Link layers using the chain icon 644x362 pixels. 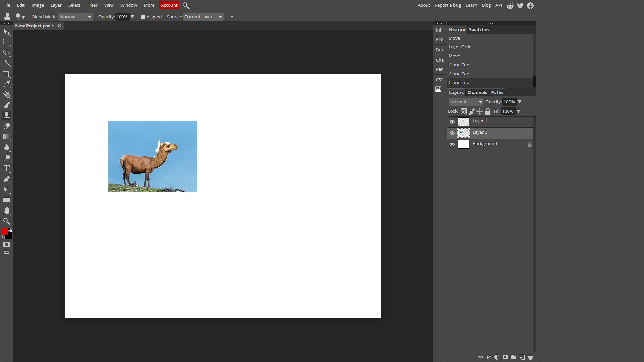(480, 357)
